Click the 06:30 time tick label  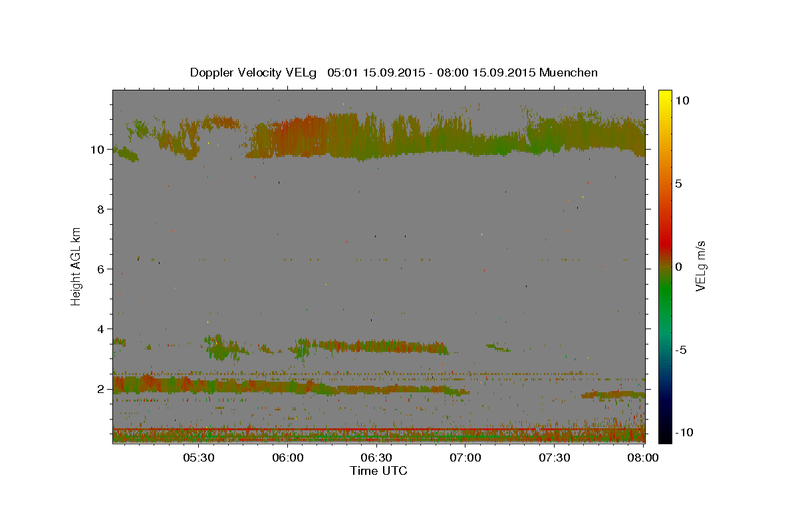(x=376, y=458)
